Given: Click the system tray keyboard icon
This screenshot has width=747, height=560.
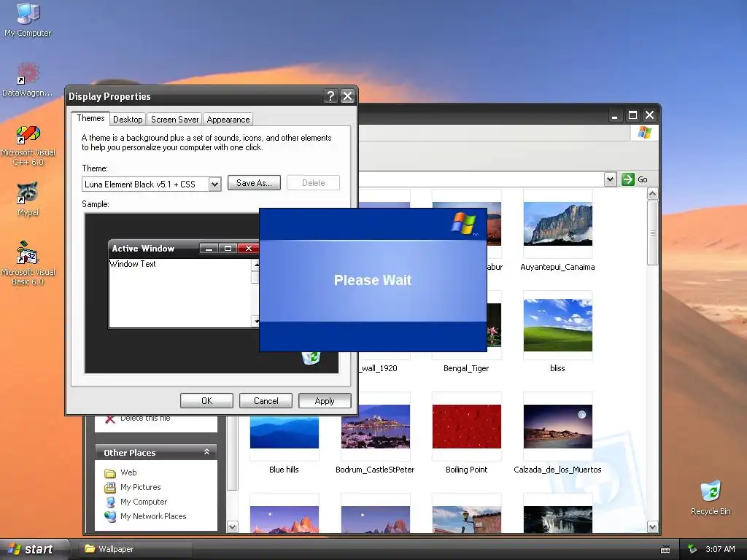Looking at the screenshot, I should pyautogui.click(x=665, y=550).
